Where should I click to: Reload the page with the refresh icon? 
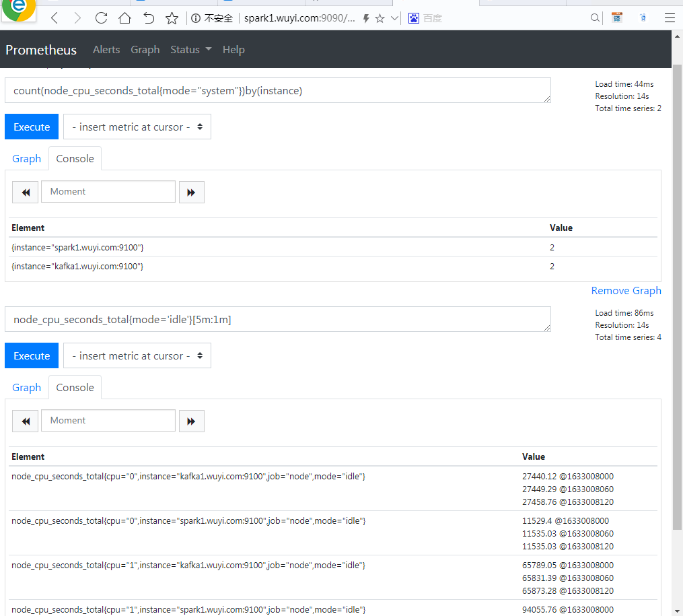[x=101, y=18]
